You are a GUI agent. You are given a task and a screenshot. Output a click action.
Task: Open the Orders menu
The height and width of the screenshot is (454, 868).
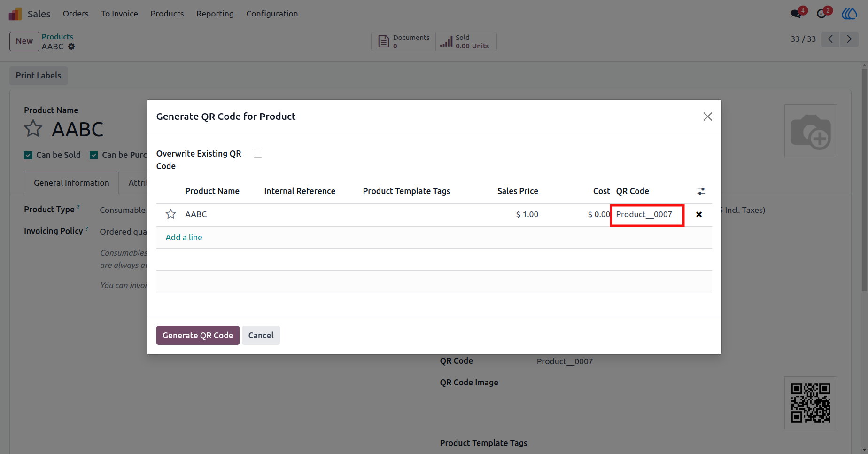pyautogui.click(x=76, y=14)
